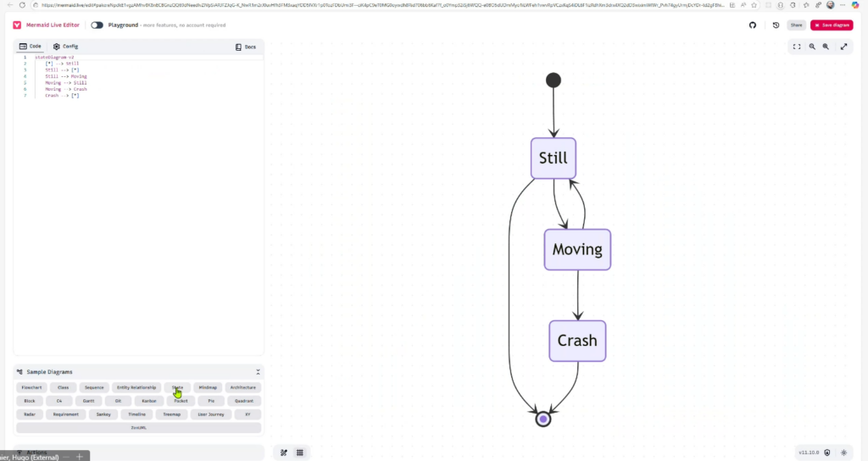Screen dimensions: 868x461
Task: Click the read aloud icon in address bar
Action: click(x=743, y=5)
